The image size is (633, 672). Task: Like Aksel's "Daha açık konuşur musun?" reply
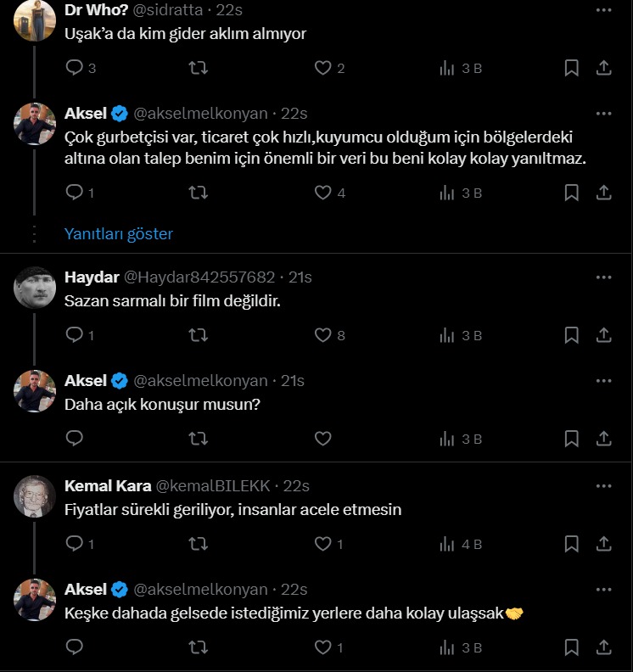(x=323, y=439)
